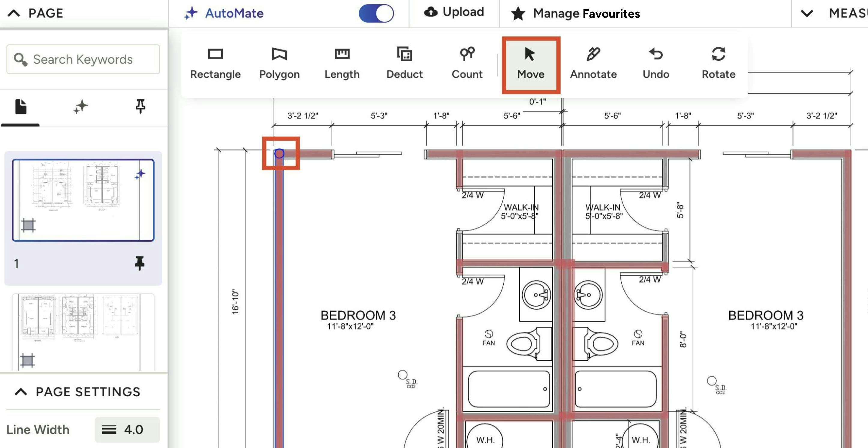Collapse the PAGE SETTINGS section
Screen dimensions: 868x448
(21, 392)
